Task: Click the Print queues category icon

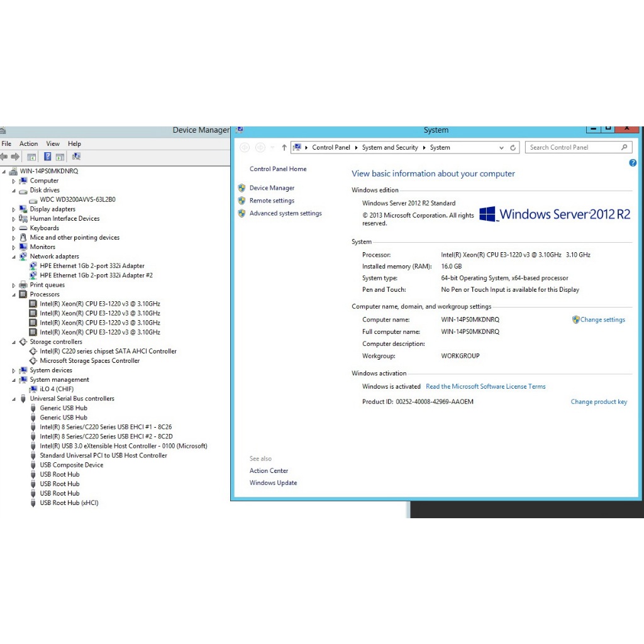Action: 23,285
